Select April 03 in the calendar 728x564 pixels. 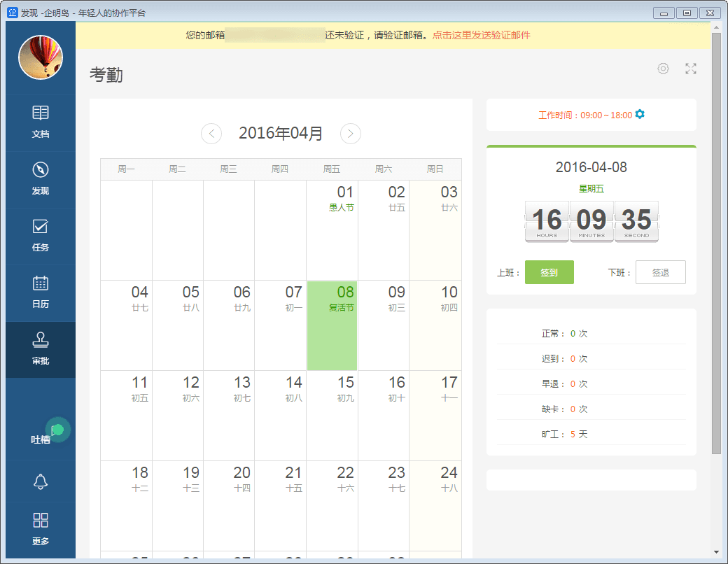[435, 230]
